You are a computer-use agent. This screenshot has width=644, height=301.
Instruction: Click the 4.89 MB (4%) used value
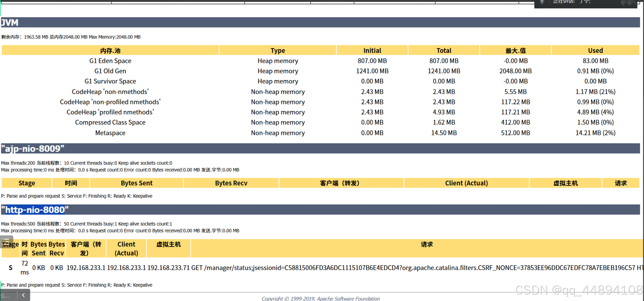pyautogui.click(x=596, y=112)
